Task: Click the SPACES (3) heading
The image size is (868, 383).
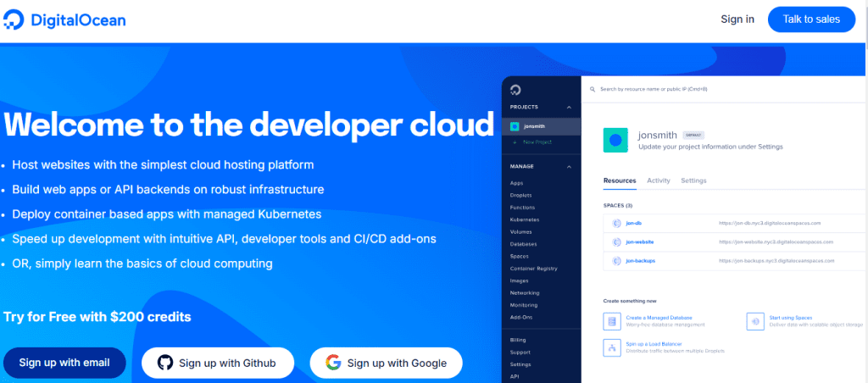Action: [618, 205]
